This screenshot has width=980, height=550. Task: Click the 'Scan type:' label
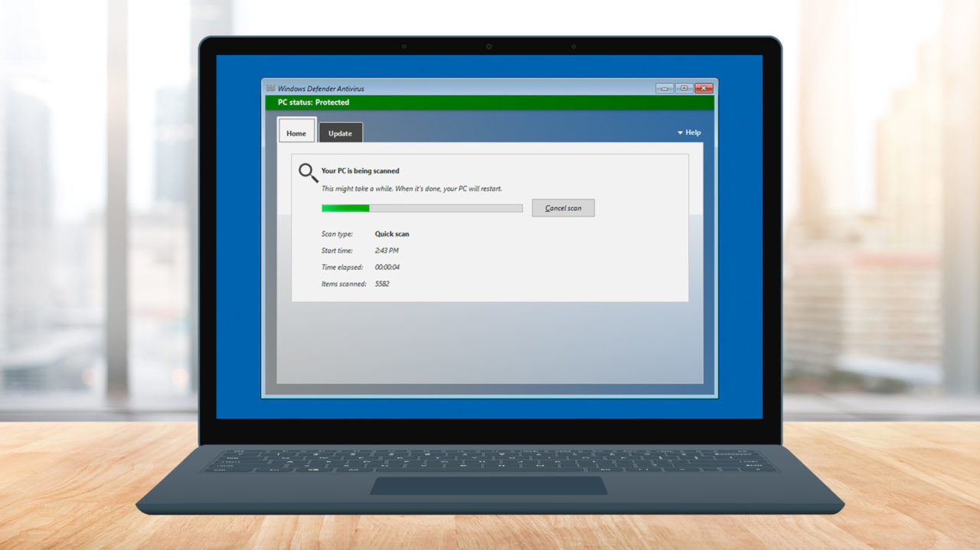338,234
